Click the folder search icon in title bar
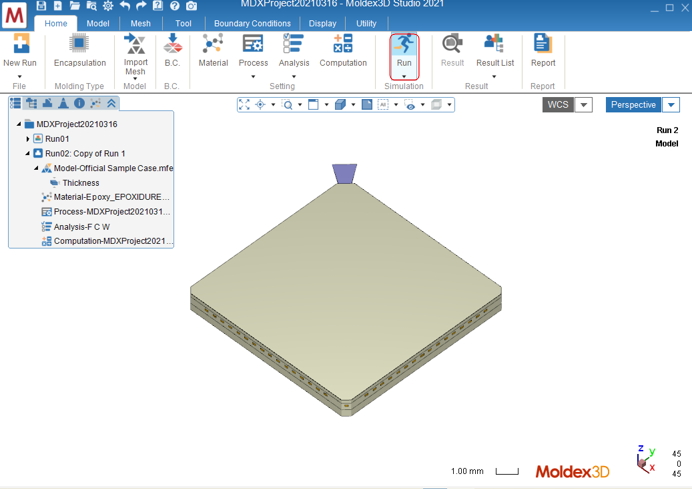This screenshot has height=489, width=692. [91, 5]
